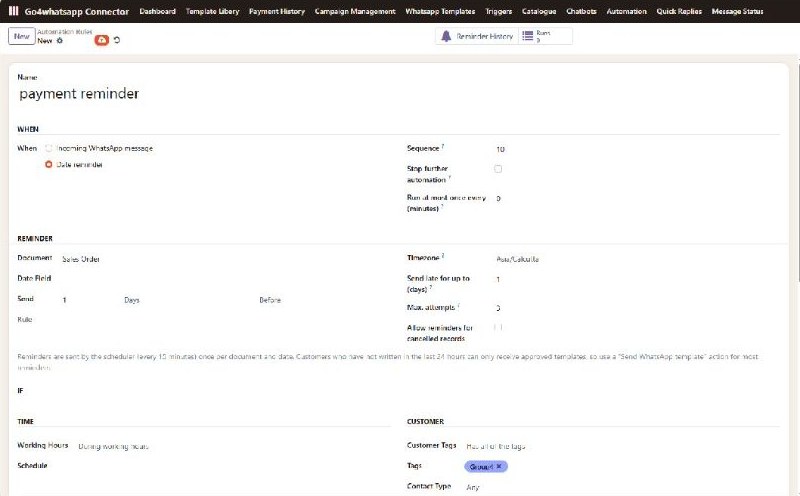Click the Automation Rules breadcrumb link
This screenshot has height=496, width=800.
(x=64, y=32)
